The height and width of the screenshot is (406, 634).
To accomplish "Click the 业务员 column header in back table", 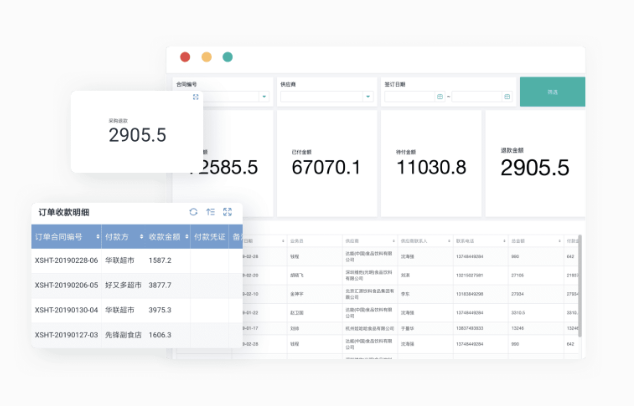I will point(296,241).
